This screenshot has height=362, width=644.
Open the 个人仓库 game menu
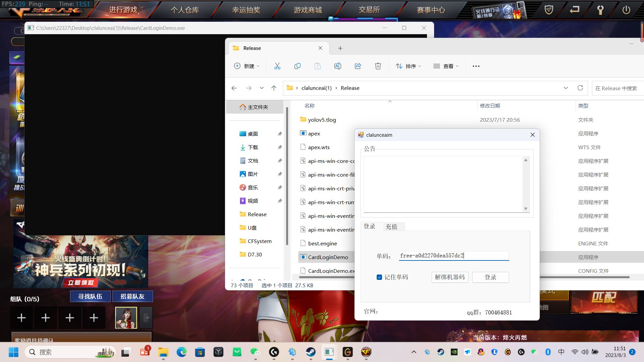(x=185, y=10)
